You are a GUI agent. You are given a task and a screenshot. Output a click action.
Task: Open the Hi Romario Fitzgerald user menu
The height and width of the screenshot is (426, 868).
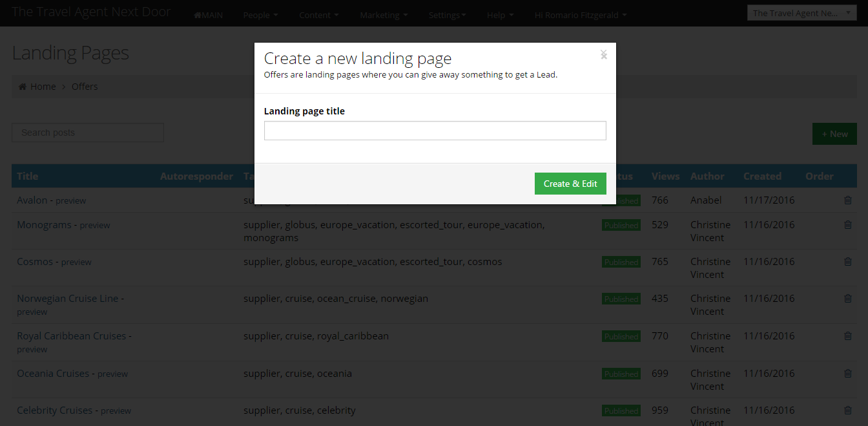580,16
